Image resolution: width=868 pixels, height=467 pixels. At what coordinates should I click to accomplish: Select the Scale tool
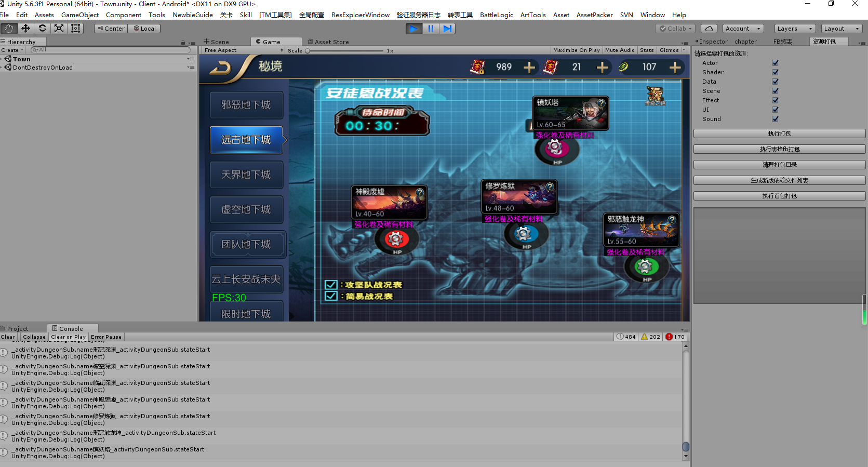(x=59, y=29)
